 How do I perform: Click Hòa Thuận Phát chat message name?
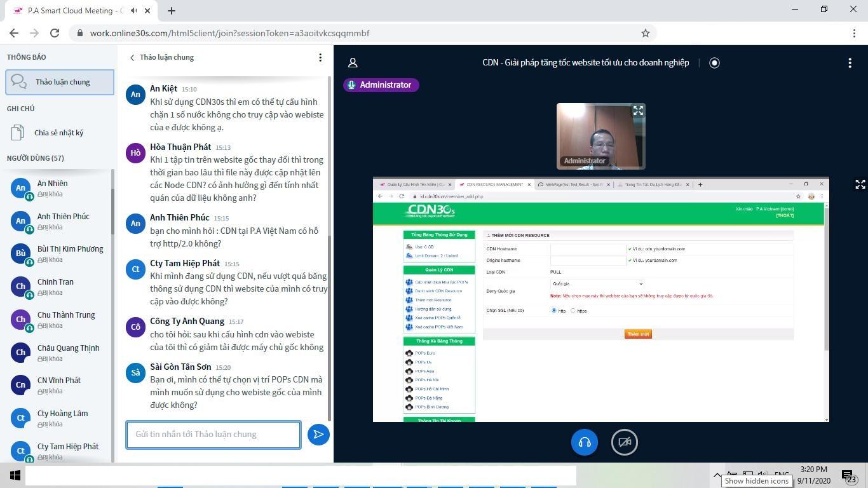(x=180, y=147)
